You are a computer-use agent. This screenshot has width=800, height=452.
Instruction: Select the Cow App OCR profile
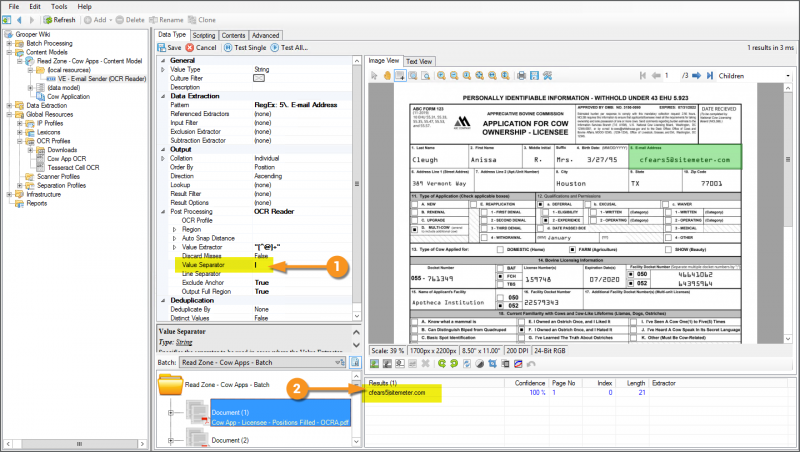[x=66, y=158]
